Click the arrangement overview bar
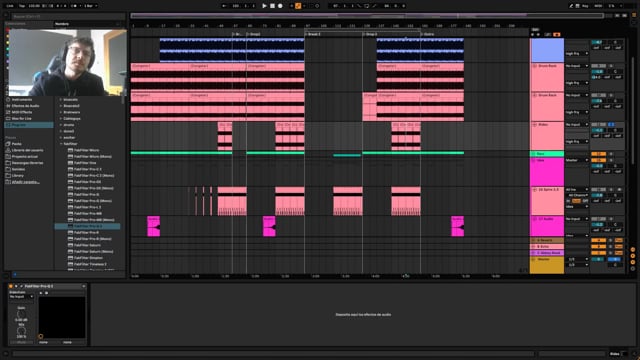 [367, 16]
